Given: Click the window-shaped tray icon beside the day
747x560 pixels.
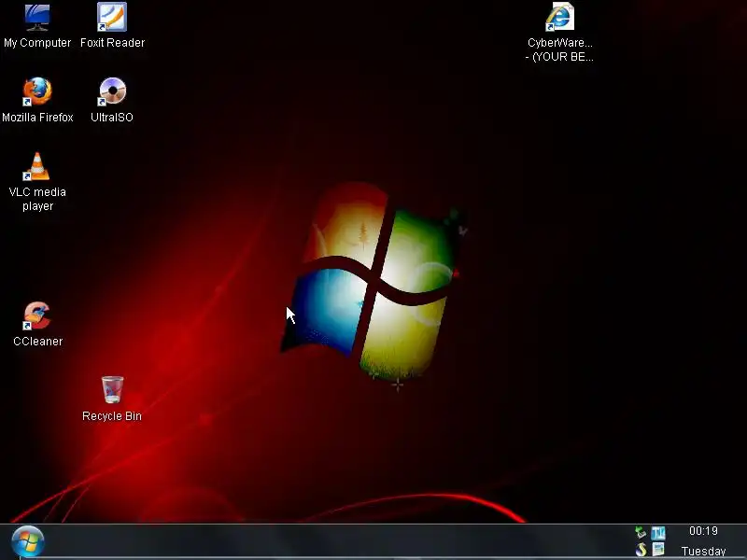Looking at the screenshot, I should tap(658, 550).
